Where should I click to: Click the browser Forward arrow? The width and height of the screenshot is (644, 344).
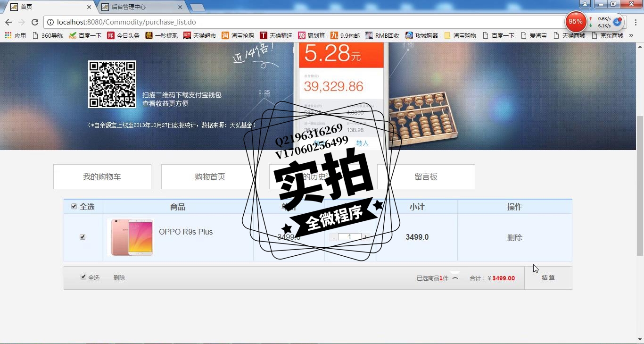coord(22,22)
